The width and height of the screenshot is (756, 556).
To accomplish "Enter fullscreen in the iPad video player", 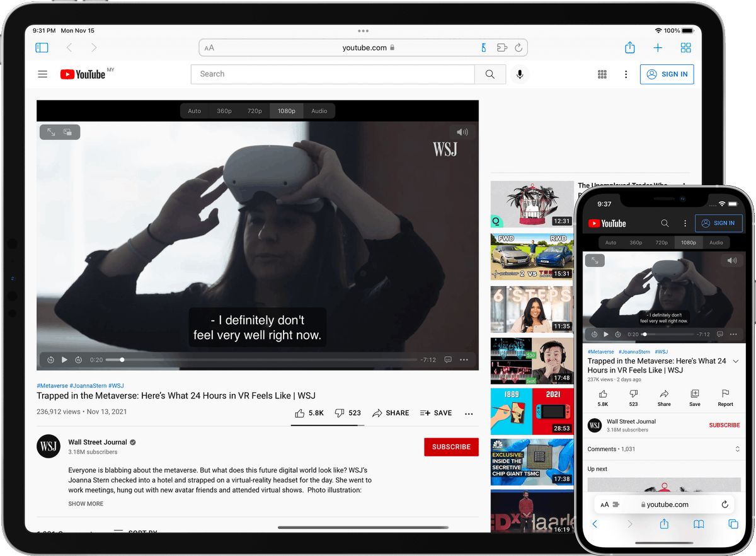I will pos(51,132).
